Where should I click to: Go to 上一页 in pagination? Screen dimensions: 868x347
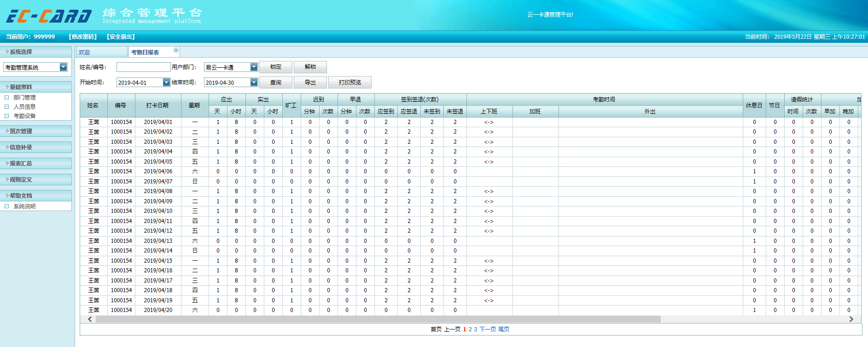coord(452,329)
